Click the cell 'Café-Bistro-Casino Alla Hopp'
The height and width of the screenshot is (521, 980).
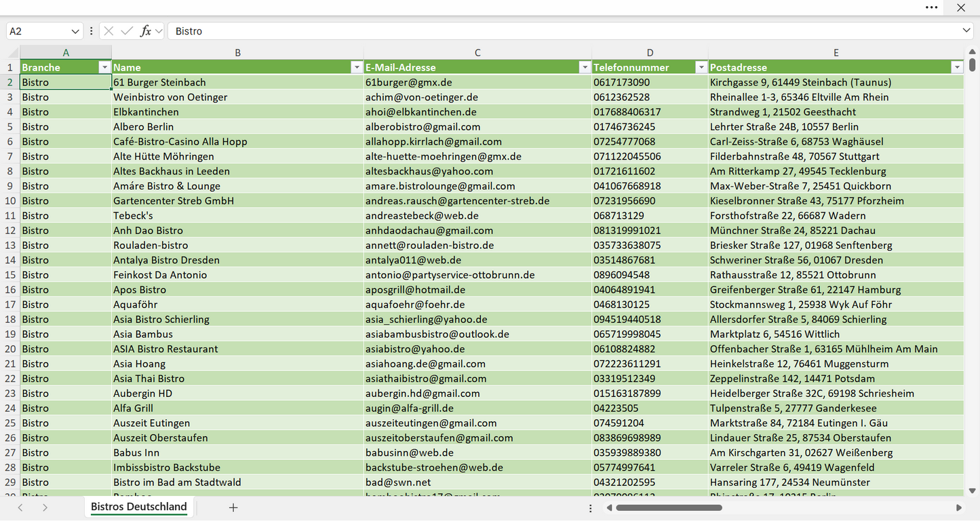[x=237, y=142]
